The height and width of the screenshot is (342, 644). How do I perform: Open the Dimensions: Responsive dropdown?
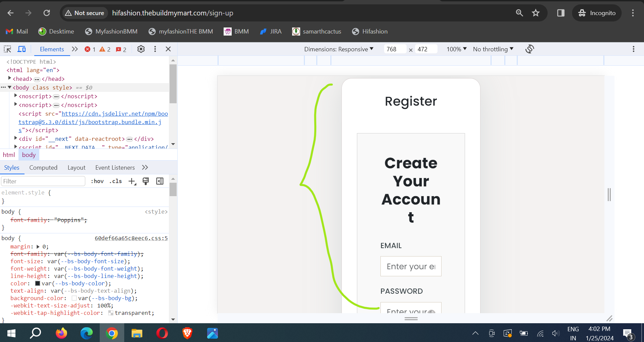click(x=339, y=49)
